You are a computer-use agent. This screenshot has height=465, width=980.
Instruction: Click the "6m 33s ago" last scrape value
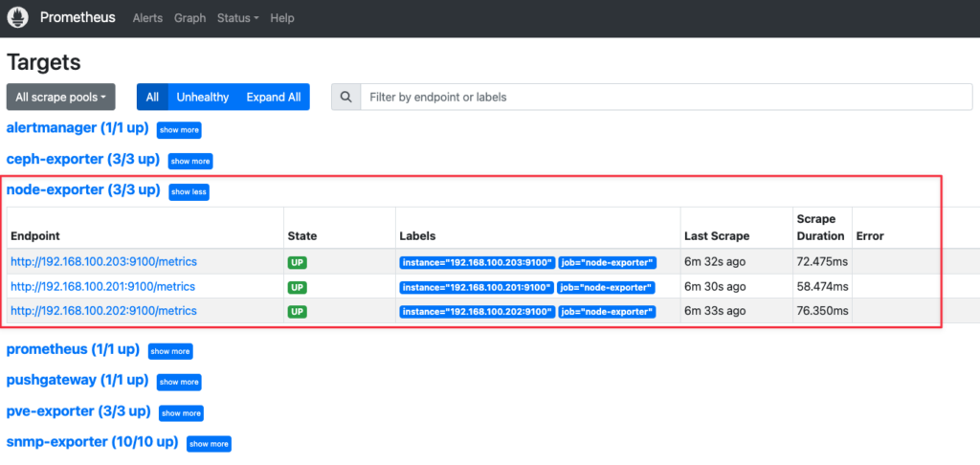click(x=715, y=311)
